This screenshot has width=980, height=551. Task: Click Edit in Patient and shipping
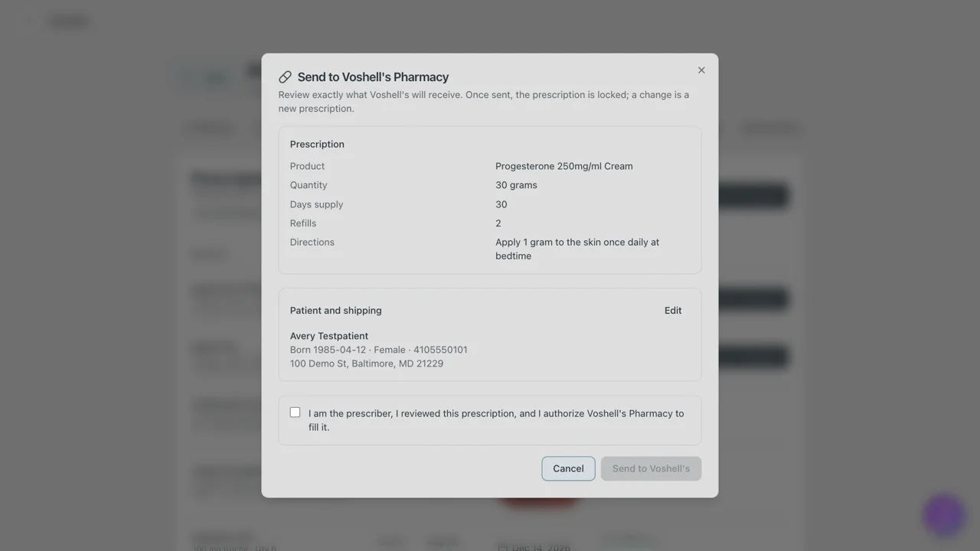click(673, 311)
